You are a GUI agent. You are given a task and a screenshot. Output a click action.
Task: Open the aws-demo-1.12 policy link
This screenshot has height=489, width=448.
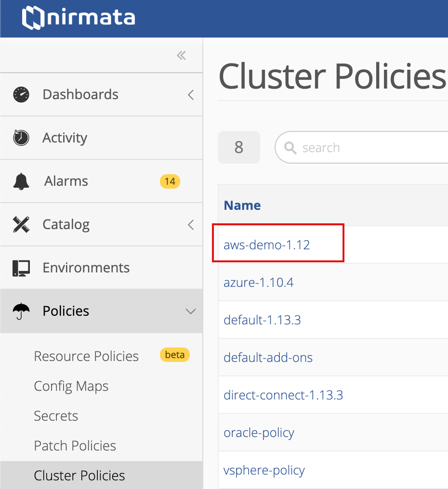pyautogui.click(x=266, y=245)
